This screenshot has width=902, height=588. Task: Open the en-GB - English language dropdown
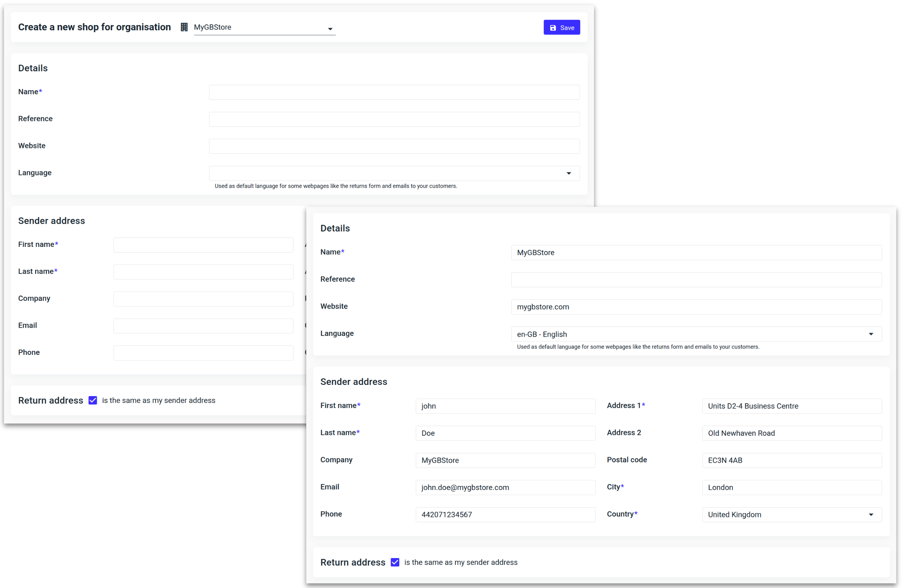coord(696,334)
